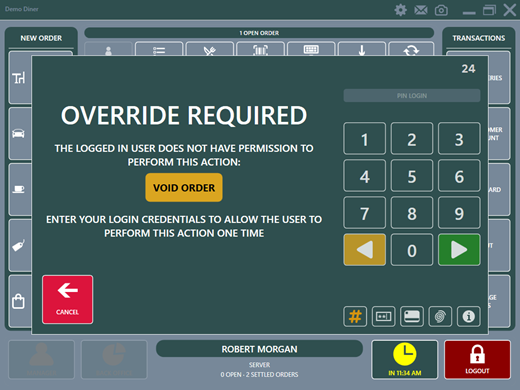This screenshot has height=390, width=520.
Task: Click the refresh arrows tab icon
Action: 411,50
